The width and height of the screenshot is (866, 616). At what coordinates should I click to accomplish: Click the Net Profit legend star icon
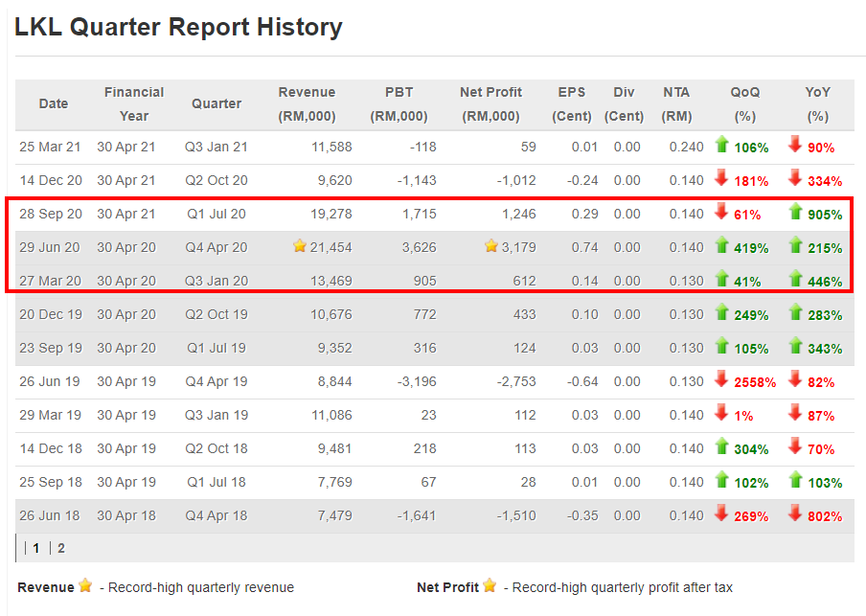490,586
